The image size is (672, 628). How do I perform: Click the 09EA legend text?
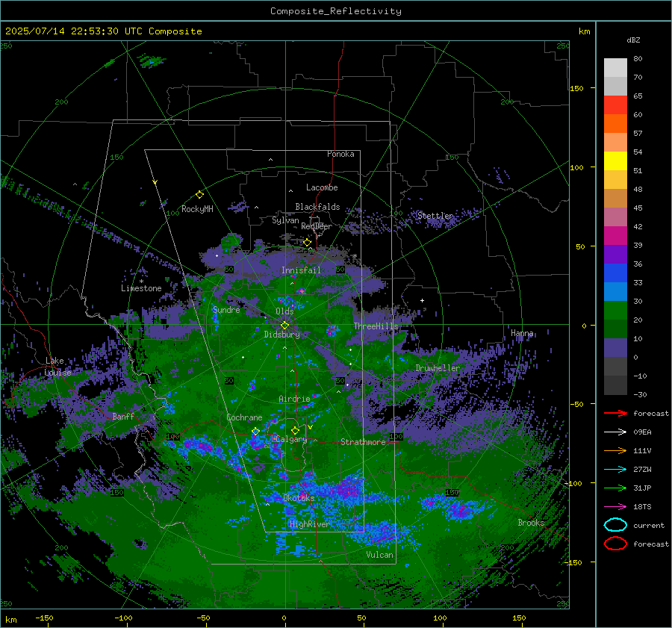[x=642, y=432]
